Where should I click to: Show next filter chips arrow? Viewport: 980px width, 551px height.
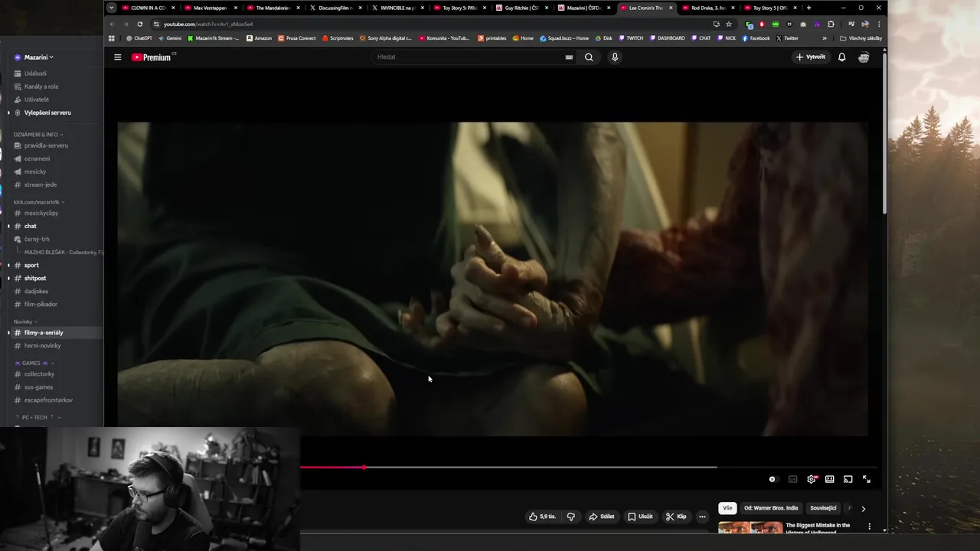863,508
